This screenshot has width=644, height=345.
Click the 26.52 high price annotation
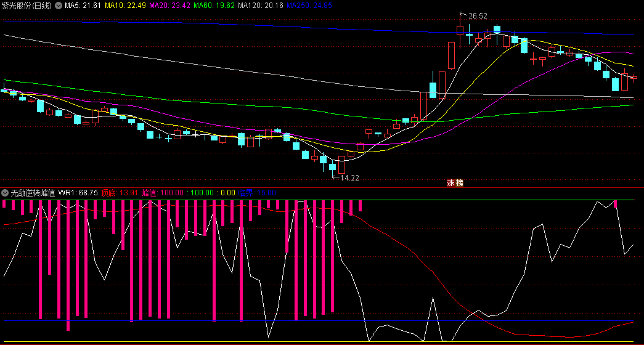[x=477, y=16]
